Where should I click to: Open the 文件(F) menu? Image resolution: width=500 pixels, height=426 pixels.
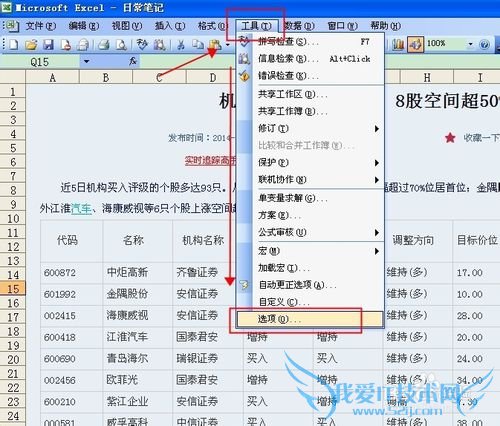[41, 26]
